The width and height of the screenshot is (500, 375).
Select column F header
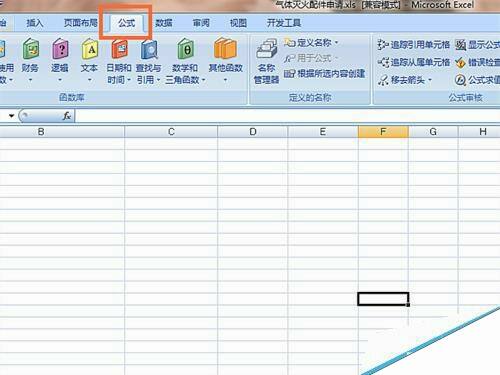(x=383, y=132)
